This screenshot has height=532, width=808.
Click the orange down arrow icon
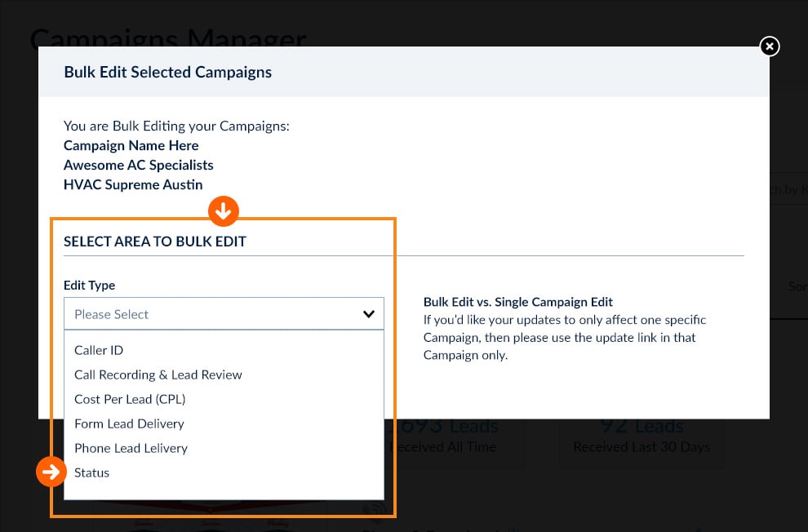(x=223, y=211)
